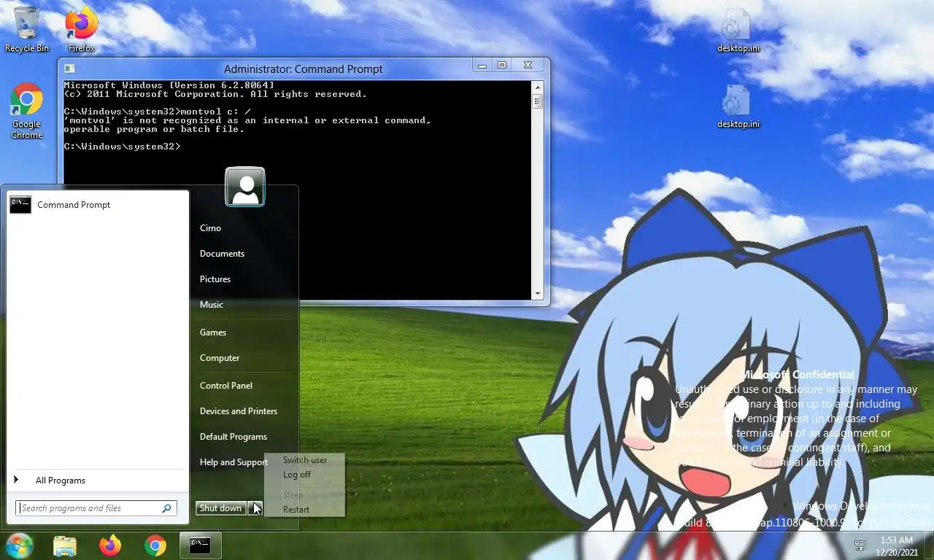Close the Command Prompt window

click(528, 66)
